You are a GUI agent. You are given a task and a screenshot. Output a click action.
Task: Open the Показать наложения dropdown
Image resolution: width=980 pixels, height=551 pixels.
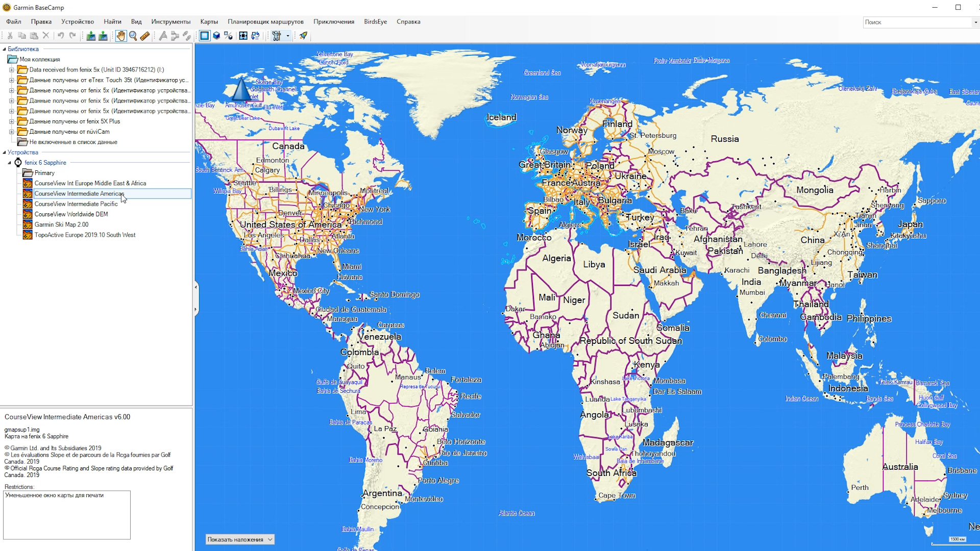pyautogui.click(x=240, y=539)
